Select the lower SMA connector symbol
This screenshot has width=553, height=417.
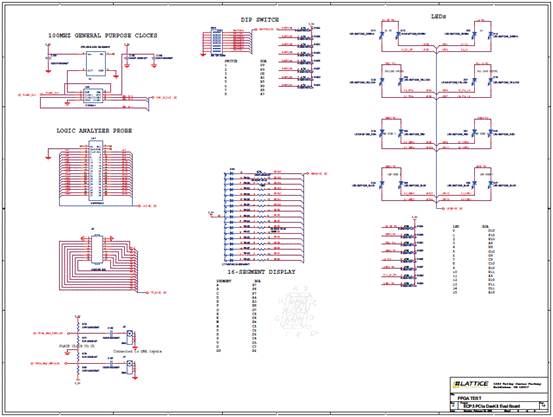(130, 367)
